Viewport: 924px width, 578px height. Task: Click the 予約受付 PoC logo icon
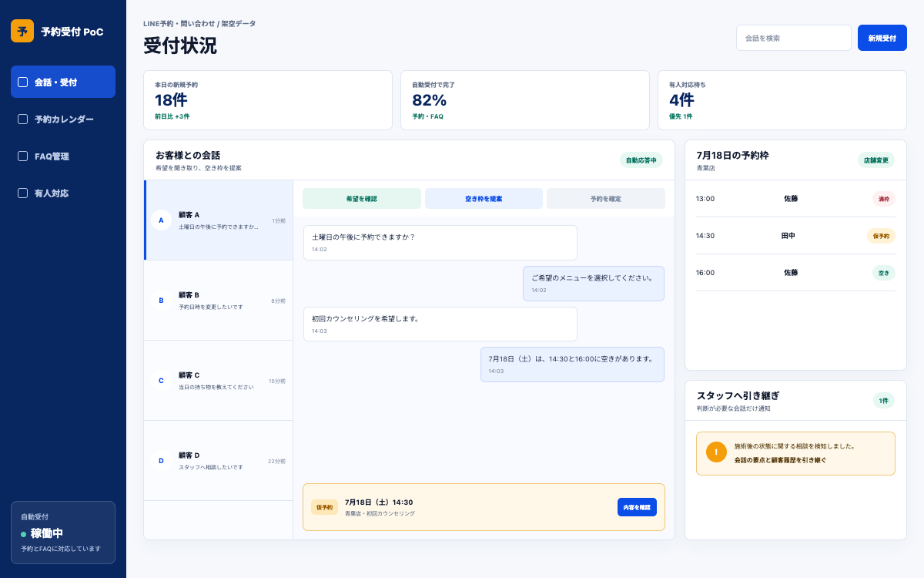click(x=22, y=31)
